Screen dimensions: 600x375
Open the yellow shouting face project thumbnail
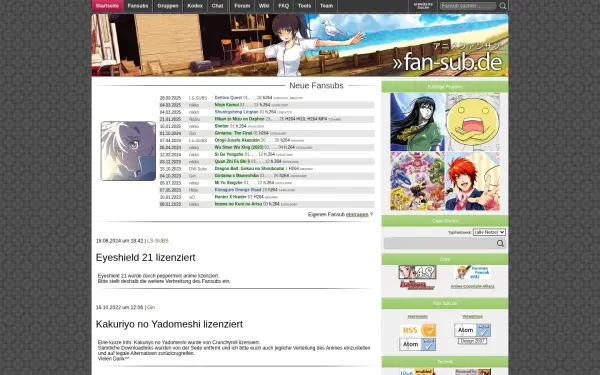[x=473, y=122]
